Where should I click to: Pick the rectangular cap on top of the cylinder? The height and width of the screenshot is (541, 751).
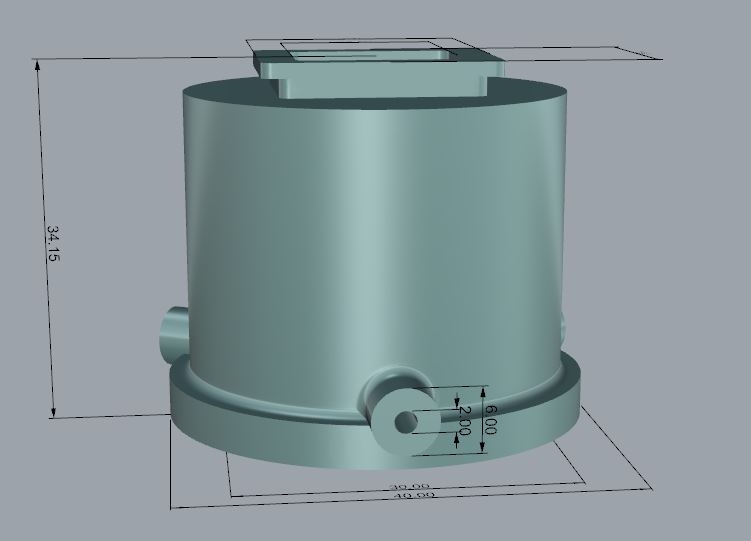point(378,72)
